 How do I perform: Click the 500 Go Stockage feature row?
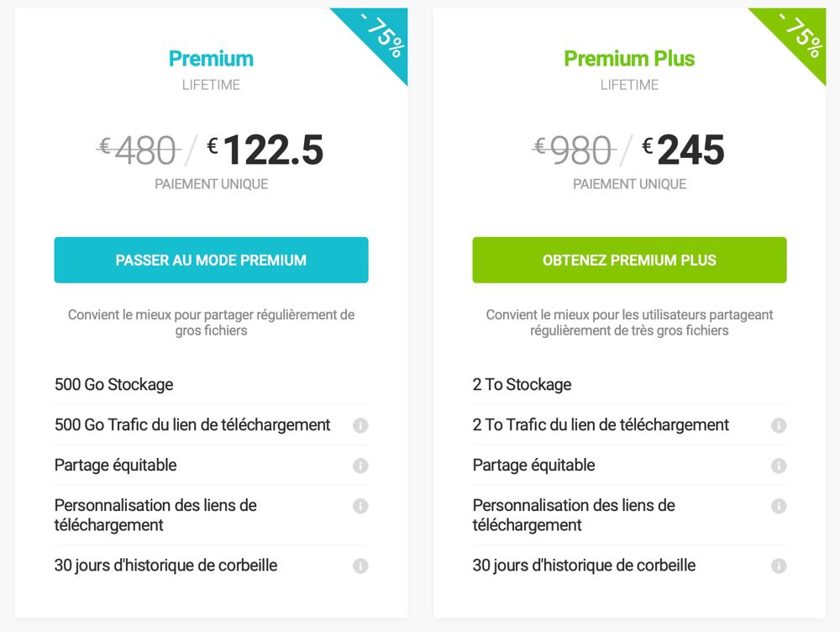[211, 384]
